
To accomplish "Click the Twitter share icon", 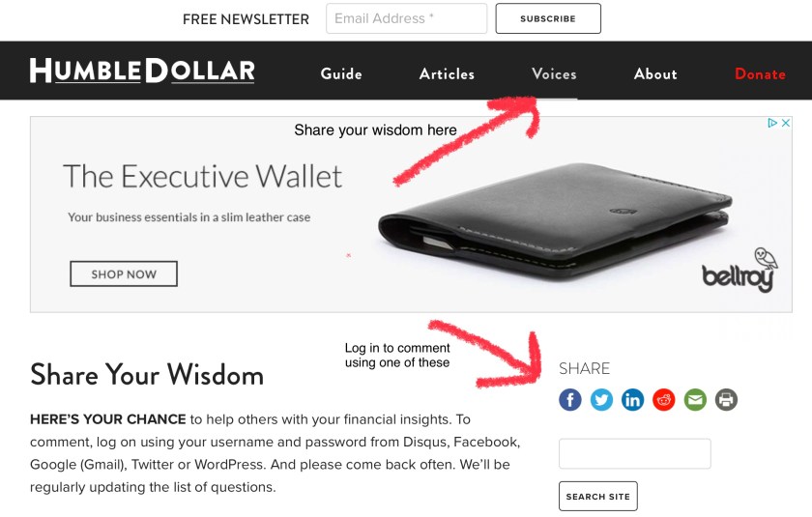I will (601, 399).
